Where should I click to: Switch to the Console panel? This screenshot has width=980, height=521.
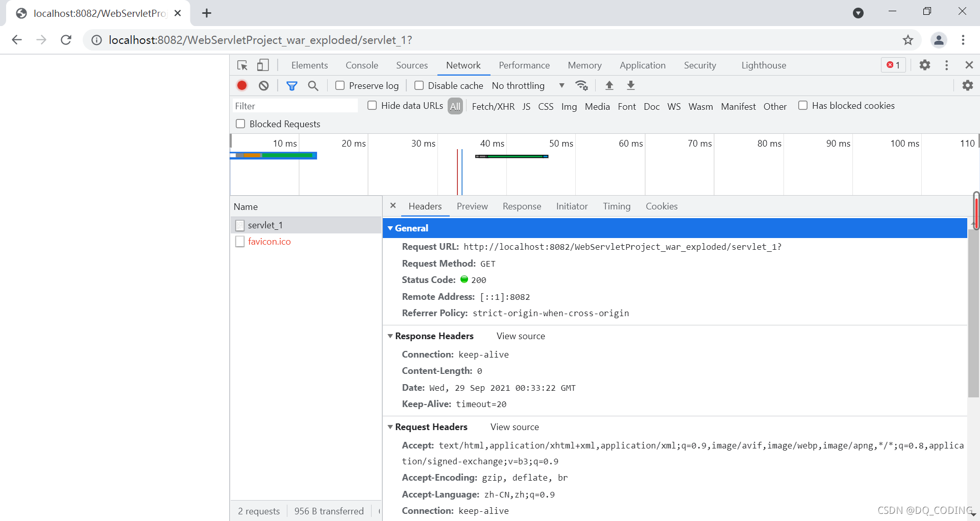(362, 65)
